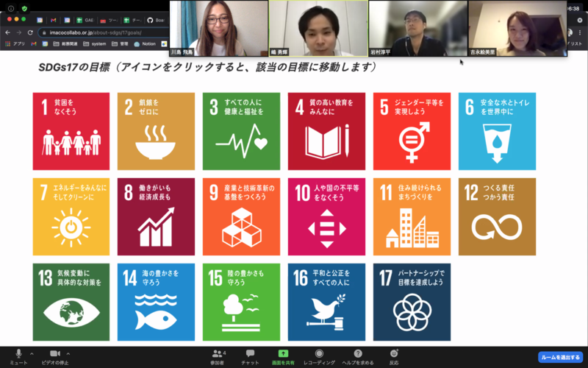
Task: Go back in the browser
Action: click(7, 32)
